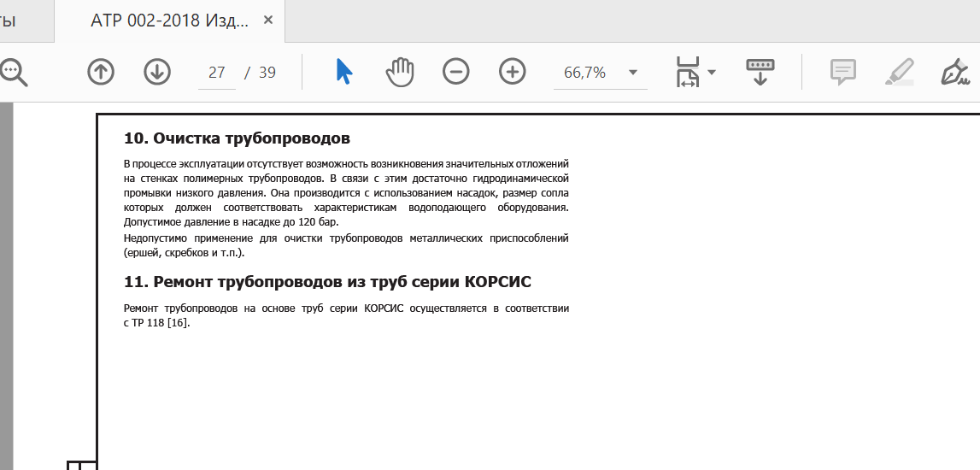Click the fit page width icon
Image resolution: width=980 pixels, height=470 pixels.
coord(688,72)
